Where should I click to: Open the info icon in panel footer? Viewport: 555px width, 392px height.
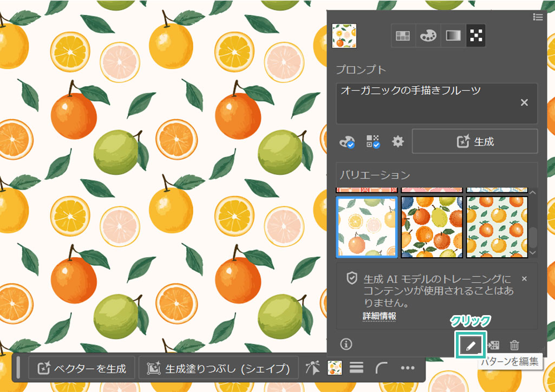tap(346, 344)
